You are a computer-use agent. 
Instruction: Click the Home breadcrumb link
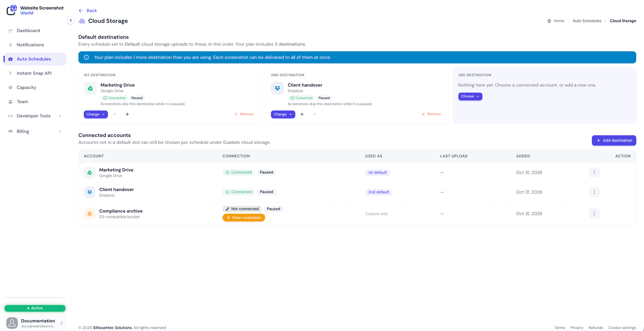pyautogui.click(x=556, y=21)
